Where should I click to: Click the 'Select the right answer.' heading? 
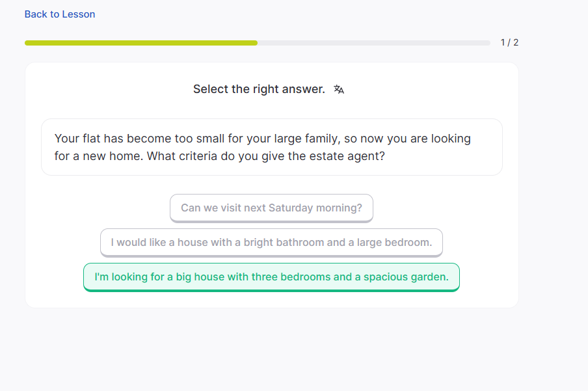coord(259,90)
